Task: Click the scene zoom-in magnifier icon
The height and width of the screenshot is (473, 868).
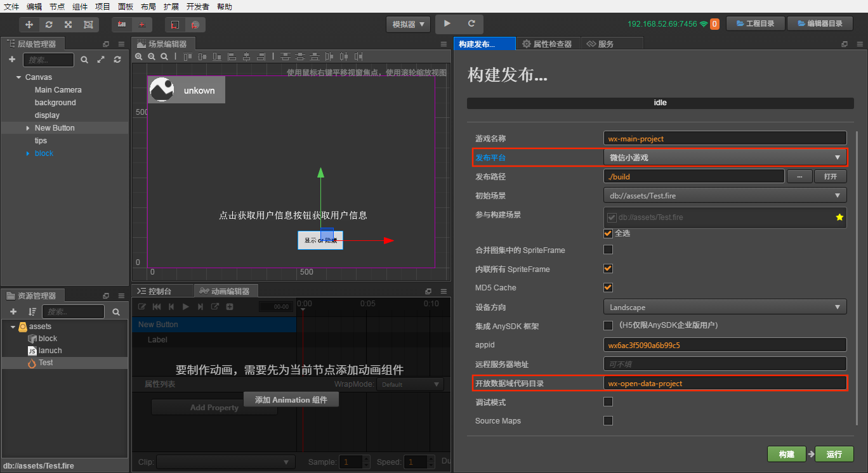Action: tap(139, 56)
